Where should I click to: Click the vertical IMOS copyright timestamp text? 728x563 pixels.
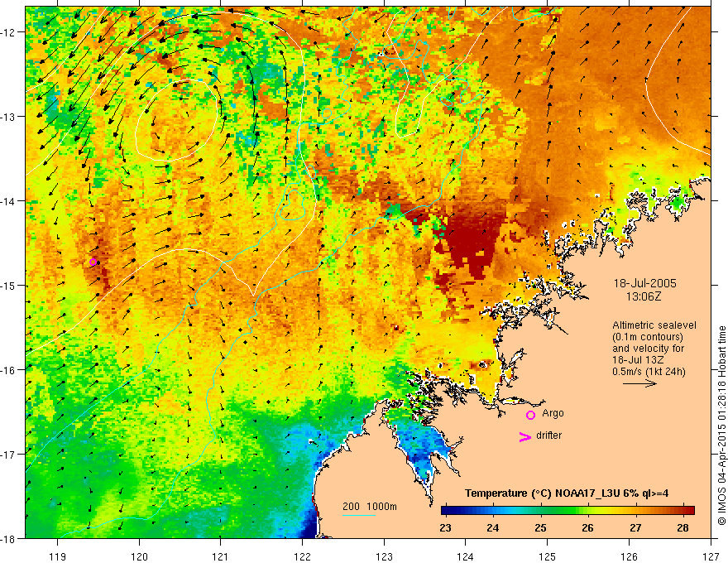point(721,426)
